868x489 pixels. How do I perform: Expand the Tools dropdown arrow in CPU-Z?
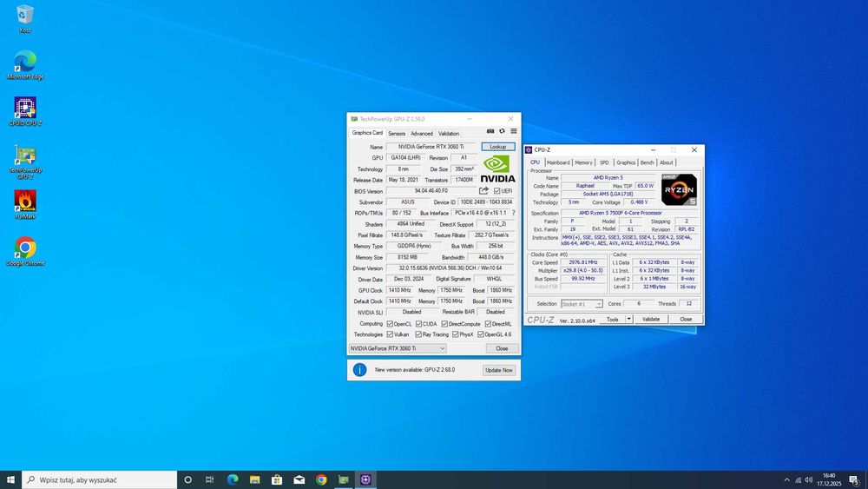628,319
